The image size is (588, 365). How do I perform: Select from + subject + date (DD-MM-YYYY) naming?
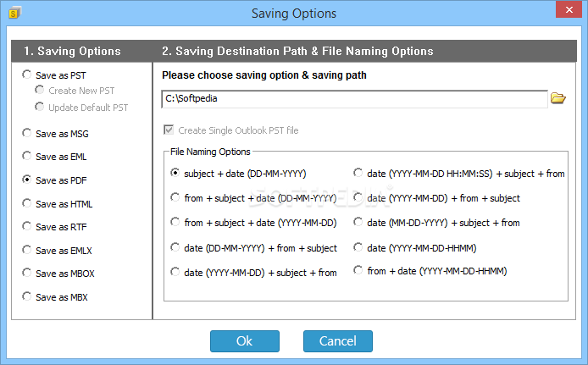tap(253, 197)
